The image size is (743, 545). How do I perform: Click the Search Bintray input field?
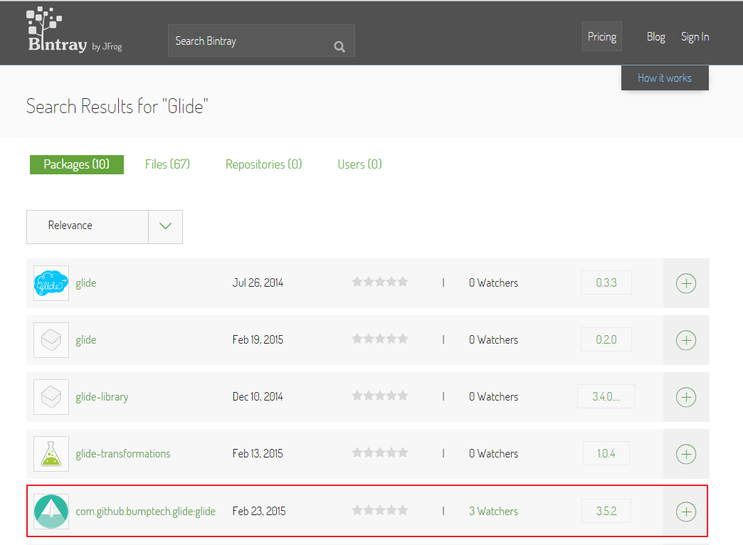click(250, 41)
